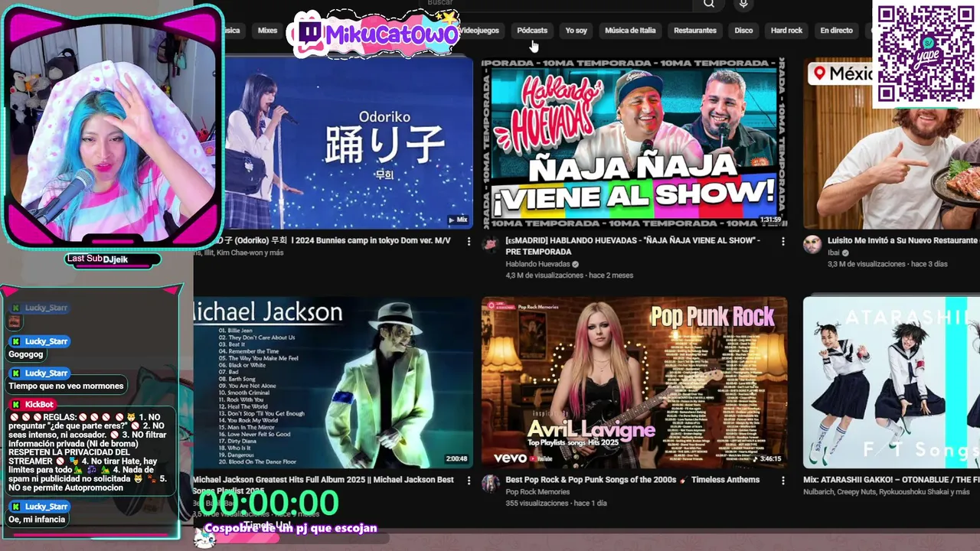The height and width of the screenshot is (551, 980).
Task: Open options menu for Hablando Huevadas video
Action: [x=782, y=241]
